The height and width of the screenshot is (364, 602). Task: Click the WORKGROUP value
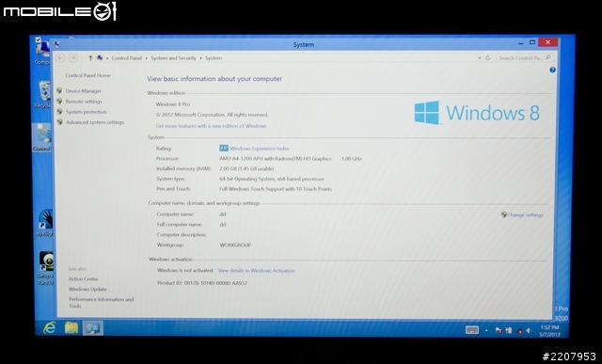tap(235, 245)
